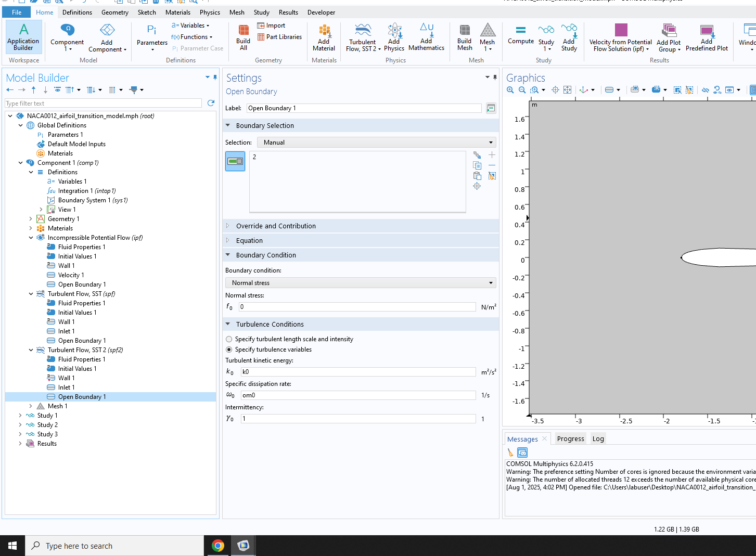This screenshot has width=756, height=556.
Task: Switch to the Progress tab
Action: [570, 438]
